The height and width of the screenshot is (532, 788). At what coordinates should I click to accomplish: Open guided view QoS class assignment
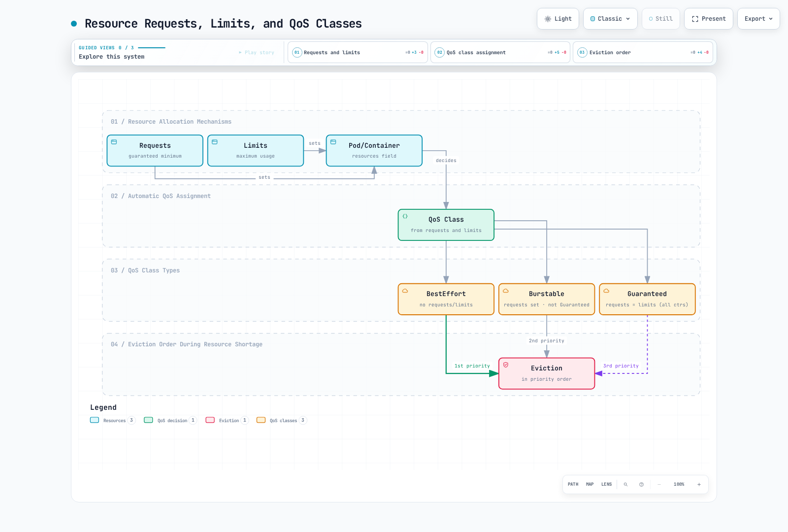point(500,53)
